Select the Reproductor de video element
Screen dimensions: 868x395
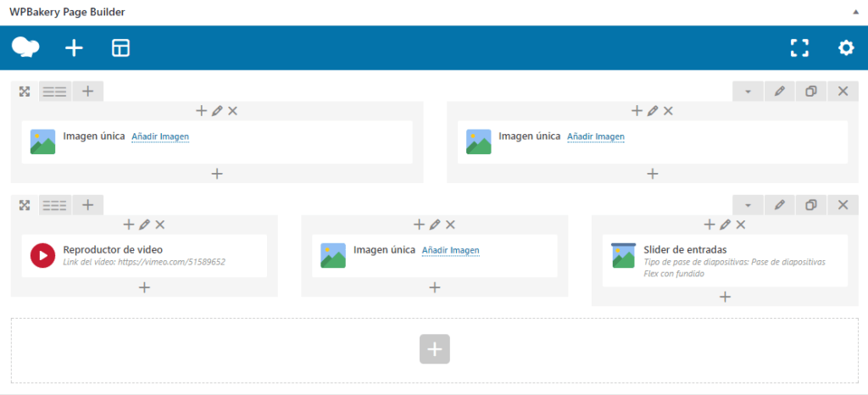pyautogui.click(x=113, y=249)
